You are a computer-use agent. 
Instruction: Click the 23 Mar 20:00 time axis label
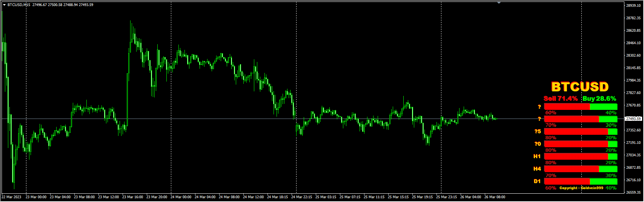click(x=157, y=197)
